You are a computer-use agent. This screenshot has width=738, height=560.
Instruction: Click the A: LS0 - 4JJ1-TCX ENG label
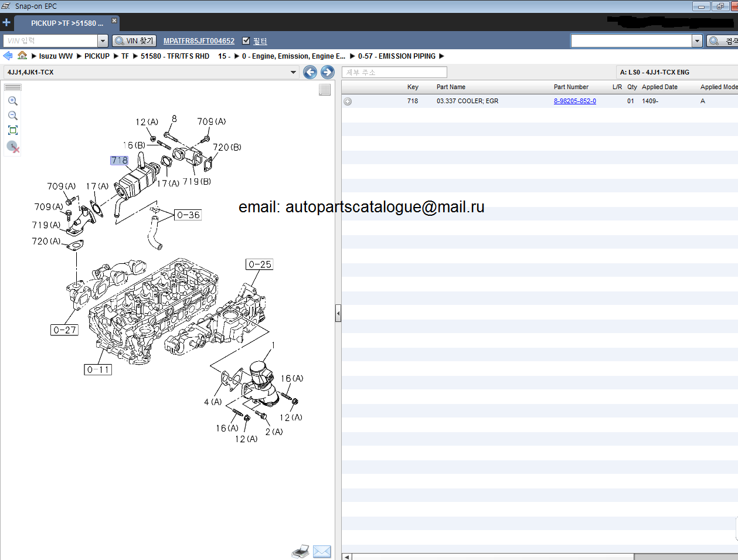[x=655, y=72]
